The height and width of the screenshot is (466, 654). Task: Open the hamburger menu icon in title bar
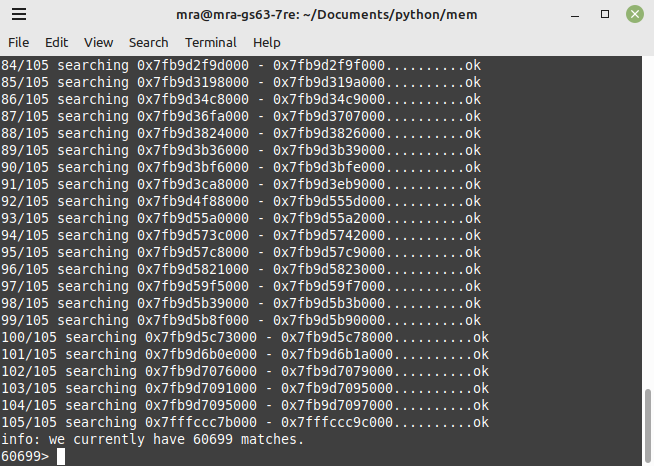[x=19, y=14]
